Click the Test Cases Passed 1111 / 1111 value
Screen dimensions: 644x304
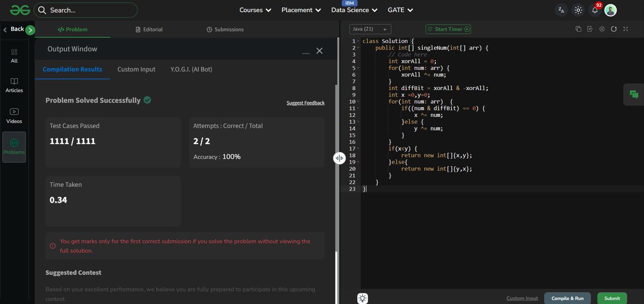(x=72, y=141)
